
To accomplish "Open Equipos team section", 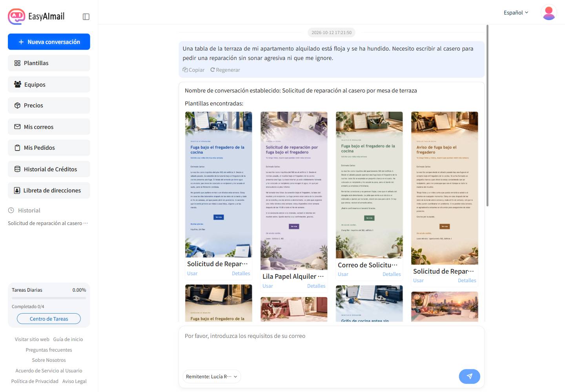I will coord(49,84).
